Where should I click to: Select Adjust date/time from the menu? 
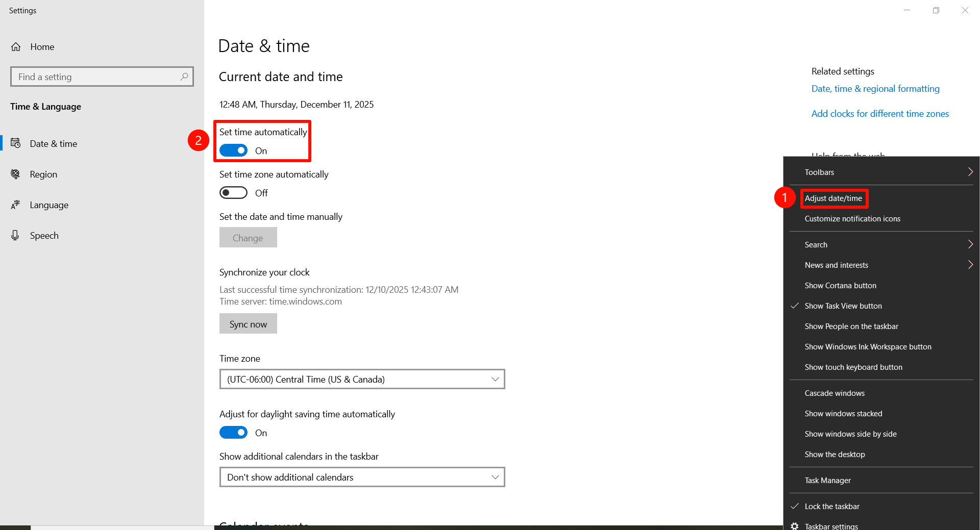[834, 198]
